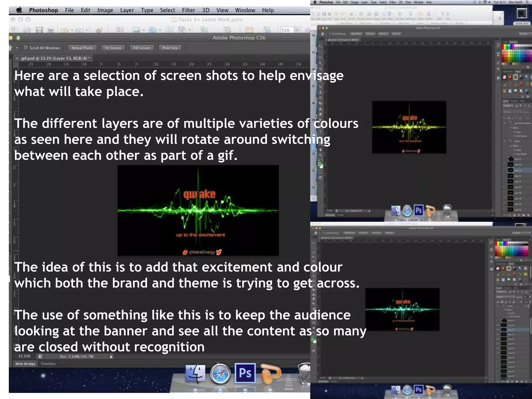532x399 pixels.
Task: Click the Redo arrow icon in PowerPoint toolbar
Action: (x=80, y=30)
